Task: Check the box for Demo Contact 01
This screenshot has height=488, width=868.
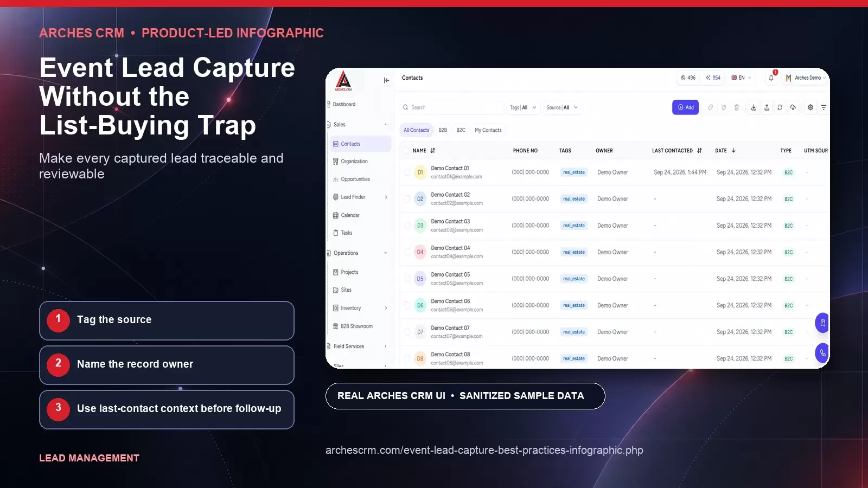Action: (x=407, y=172)
